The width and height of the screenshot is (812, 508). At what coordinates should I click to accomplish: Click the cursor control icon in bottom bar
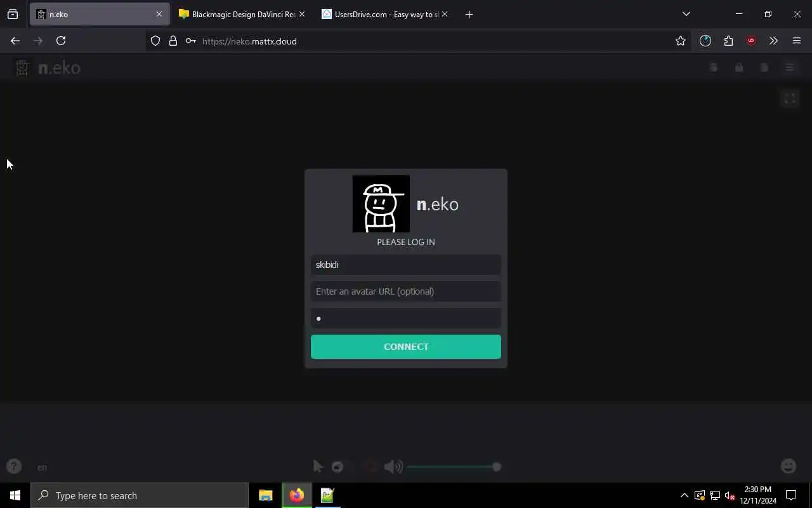click(x=318, y=467)
